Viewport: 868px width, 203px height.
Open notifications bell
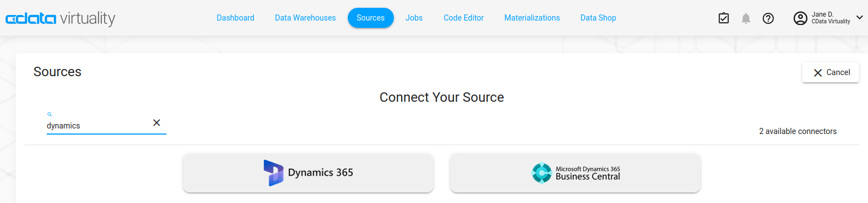(x=746, y=18)
